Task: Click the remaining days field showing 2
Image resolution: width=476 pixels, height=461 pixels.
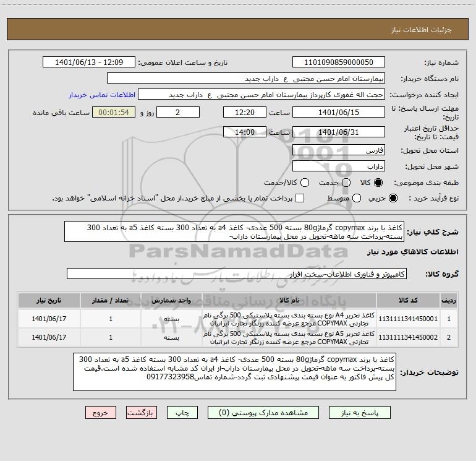Action: tap(178, 112)
